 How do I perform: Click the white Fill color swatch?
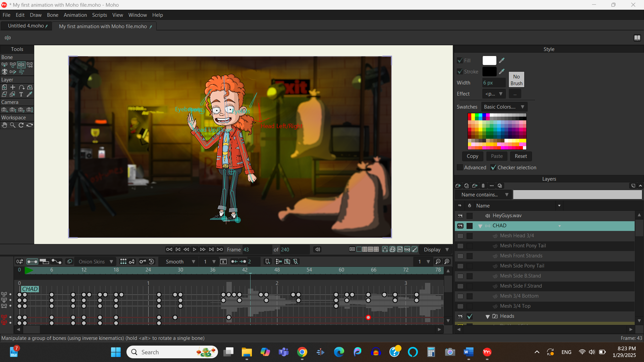point(489,60)
